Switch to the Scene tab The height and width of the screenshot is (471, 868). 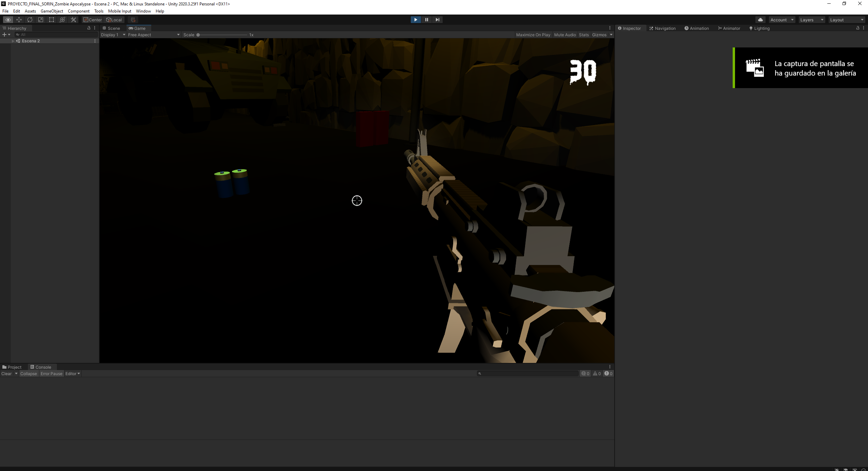coord(111,28)
